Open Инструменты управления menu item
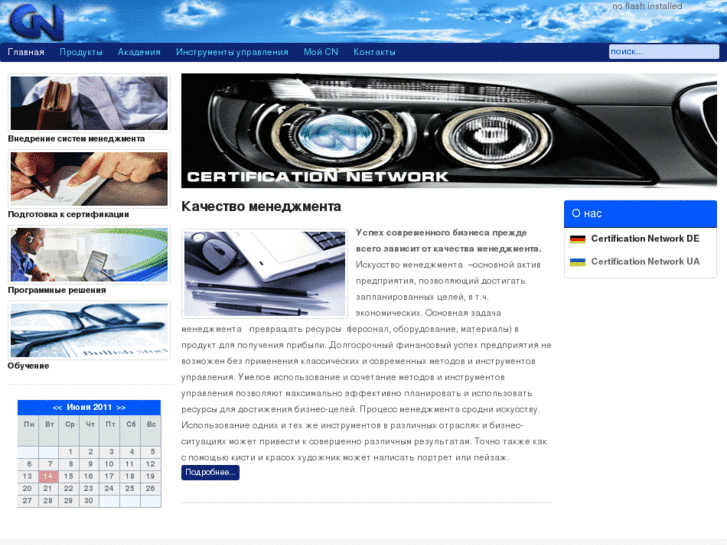The height and width of the screenshot is (545, 727). point(232,52)
